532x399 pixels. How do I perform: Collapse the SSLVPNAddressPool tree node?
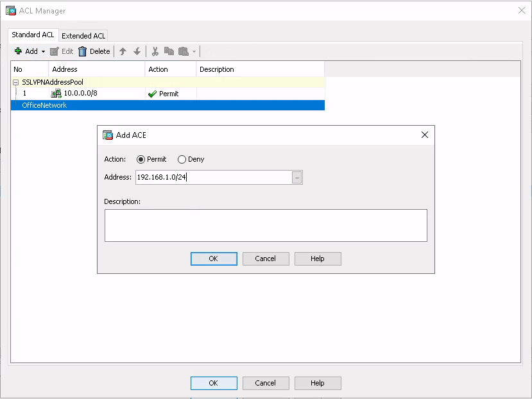(15, 82)
